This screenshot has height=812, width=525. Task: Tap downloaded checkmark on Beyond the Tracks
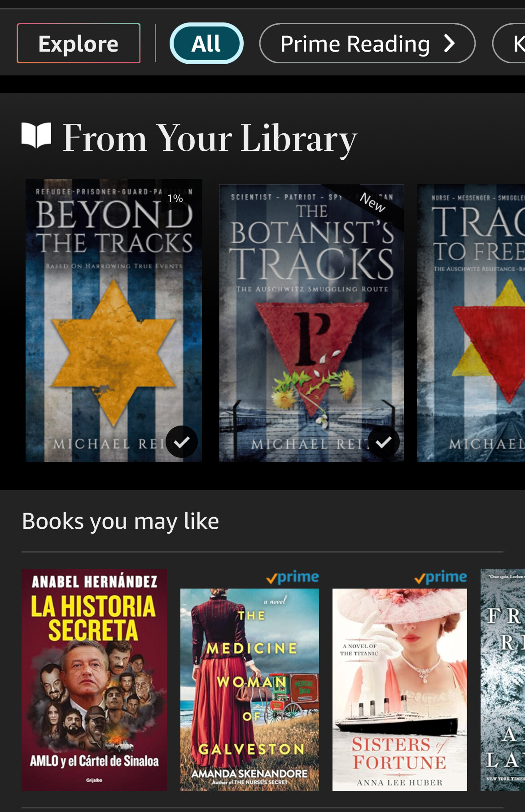point(182,442)
